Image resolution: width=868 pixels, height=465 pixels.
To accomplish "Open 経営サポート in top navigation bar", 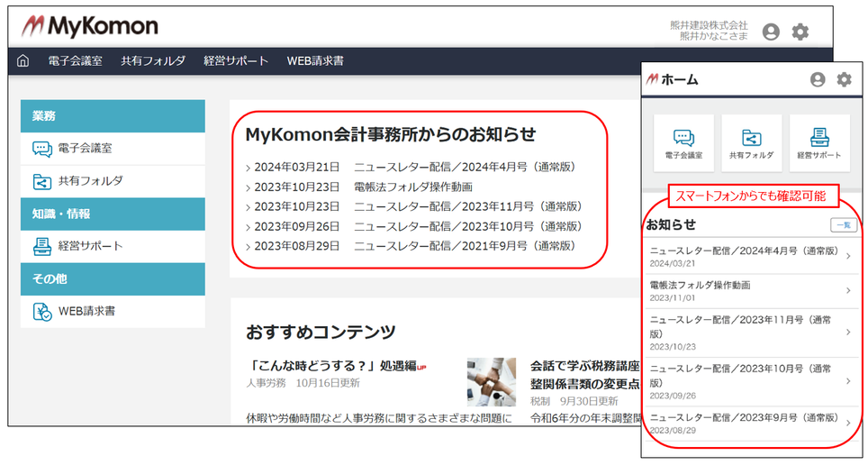I will pos(236,61).
